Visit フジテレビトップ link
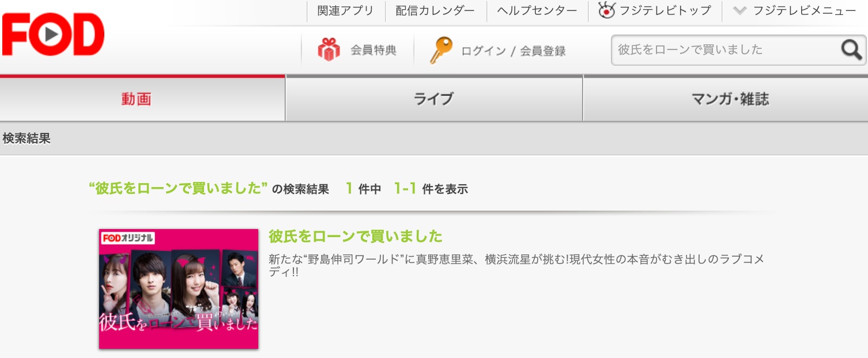The height and width of the screenshot is (358, 868). [665, 10]
